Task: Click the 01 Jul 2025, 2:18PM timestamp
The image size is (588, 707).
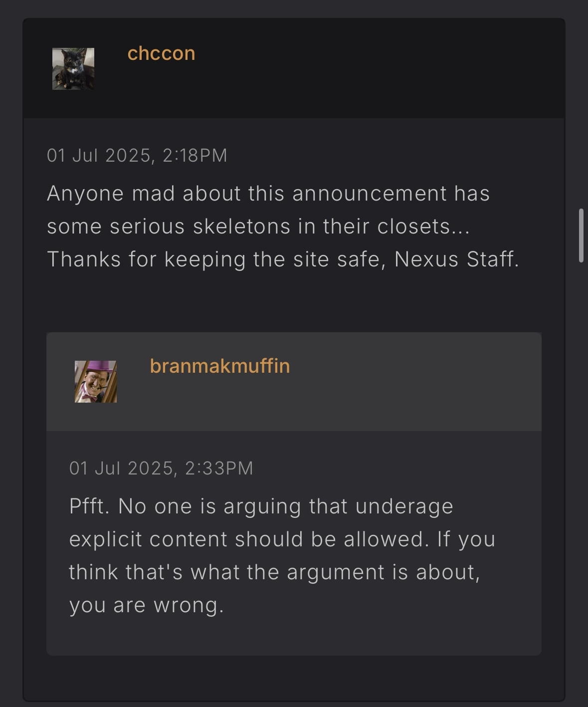Action: tap(137, 155)
